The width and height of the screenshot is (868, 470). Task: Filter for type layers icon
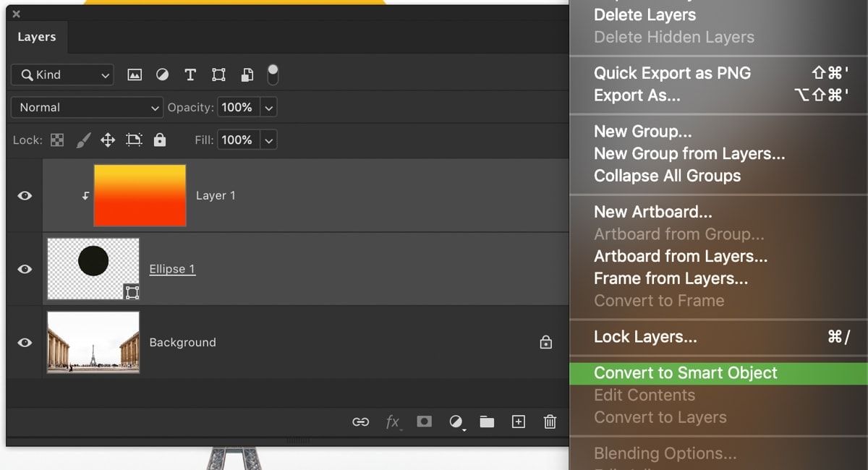[x=190, y=74]
